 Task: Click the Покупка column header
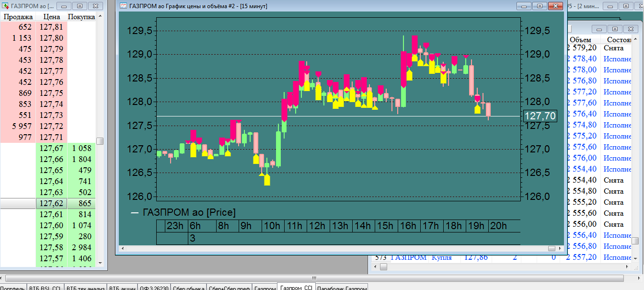tap(81, 17)
